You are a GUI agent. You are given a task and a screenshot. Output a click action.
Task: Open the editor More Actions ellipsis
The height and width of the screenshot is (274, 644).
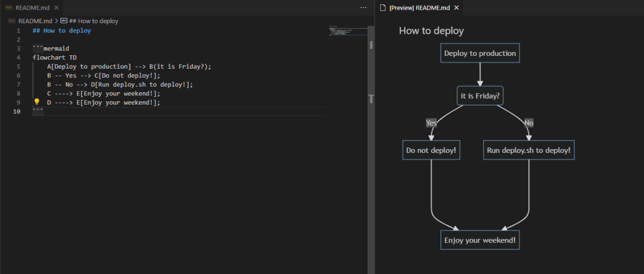point(363,8)
